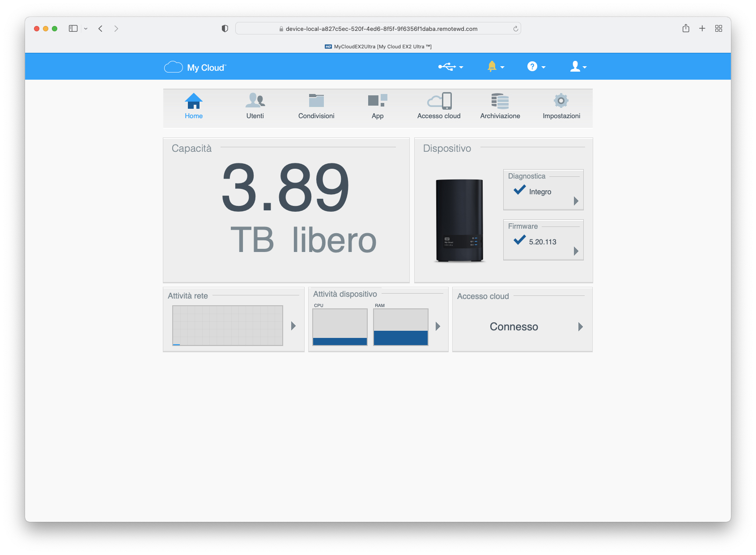Click the My Cloud logo
756x555 pixels.
[x=195, y=67]
